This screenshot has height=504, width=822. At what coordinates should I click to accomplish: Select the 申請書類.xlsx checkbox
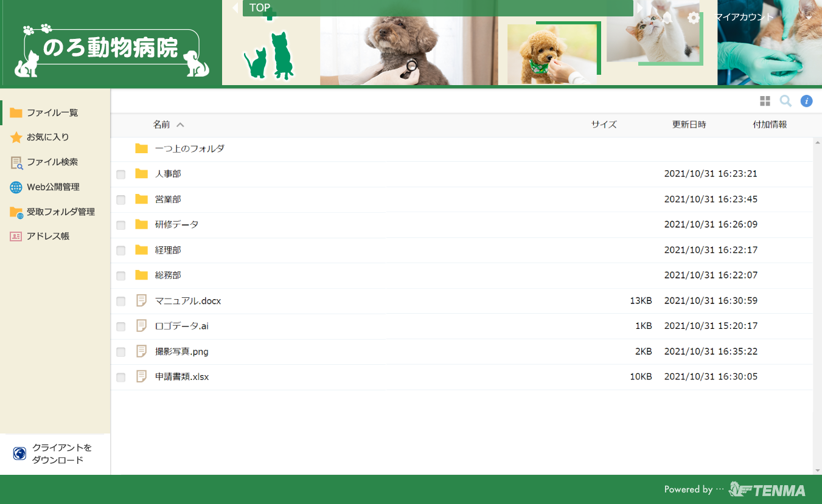click(121, 378)
